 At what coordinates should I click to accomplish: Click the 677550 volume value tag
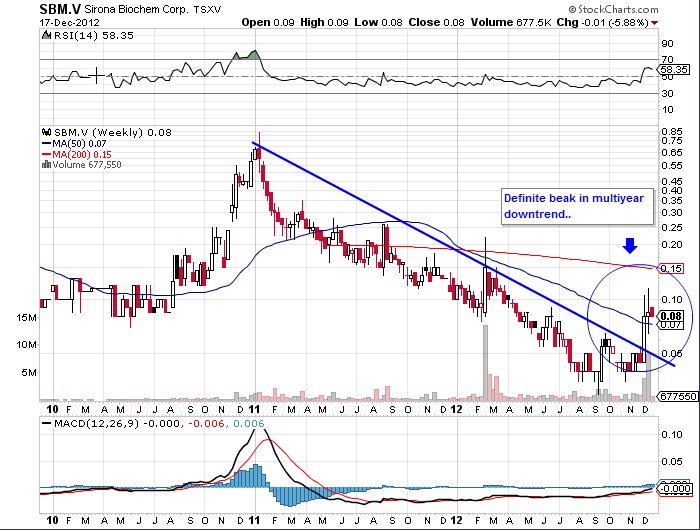[678, 396]
